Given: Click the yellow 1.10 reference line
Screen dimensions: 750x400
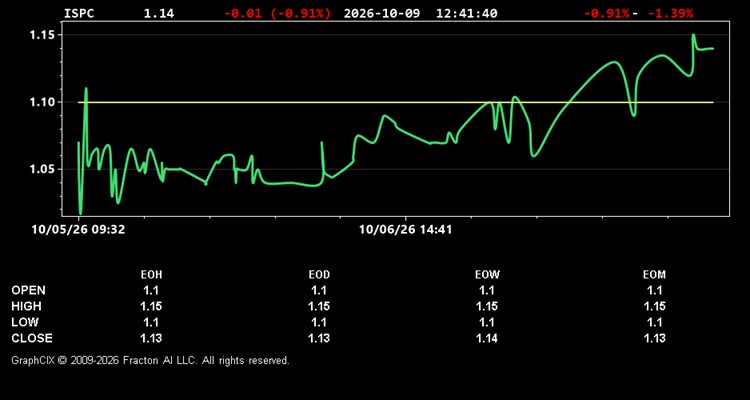Looking at the screenshot, I should pos(396,102).
